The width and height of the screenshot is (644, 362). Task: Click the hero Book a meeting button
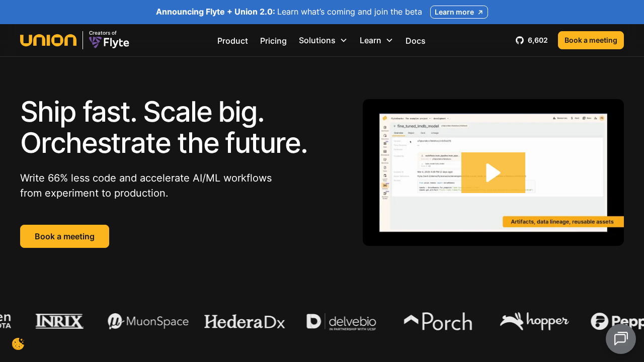pyautogui.click(x=64, y=236)
